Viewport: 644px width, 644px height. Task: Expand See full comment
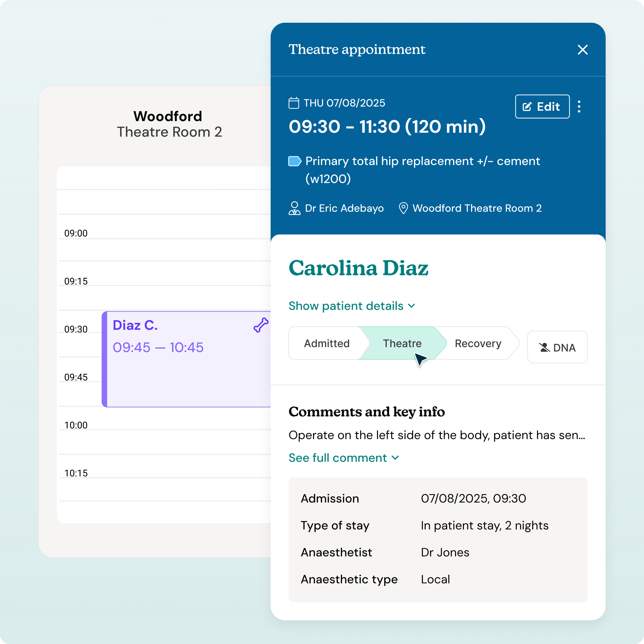[338, 458]
